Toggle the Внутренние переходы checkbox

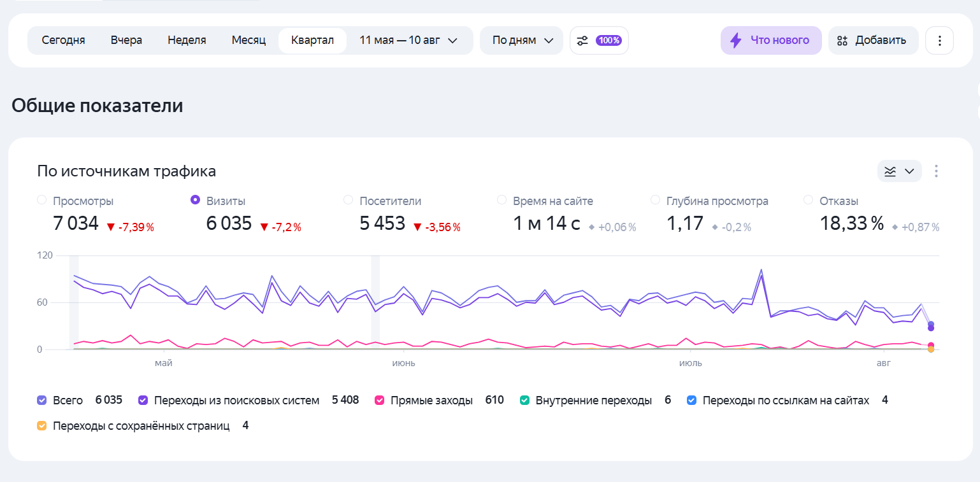(525, 400)
